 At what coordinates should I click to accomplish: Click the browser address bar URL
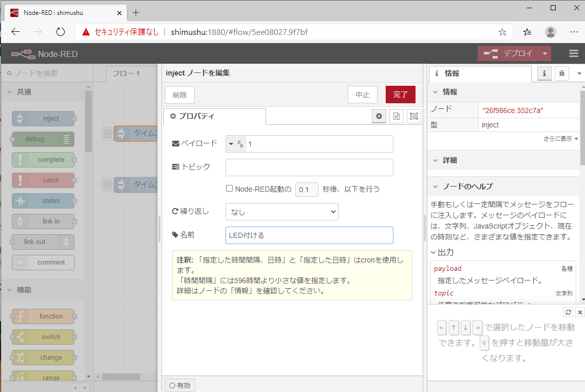[239, 32]
